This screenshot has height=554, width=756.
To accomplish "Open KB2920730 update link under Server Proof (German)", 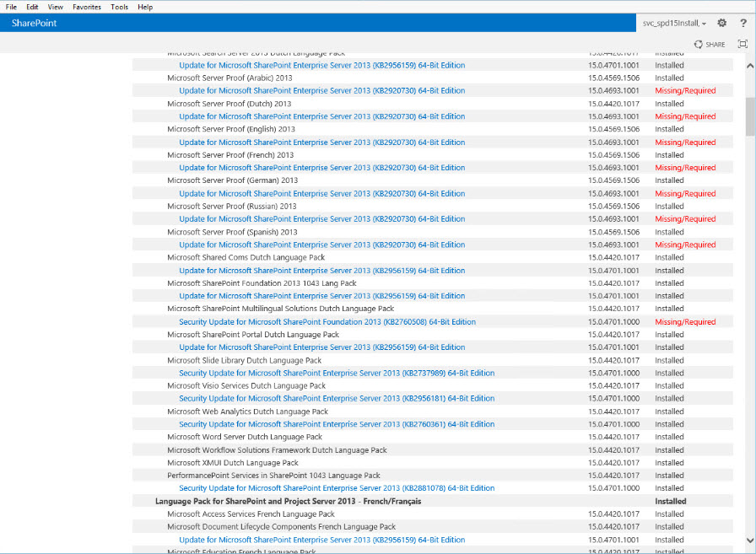I will [x=322, y=193].
